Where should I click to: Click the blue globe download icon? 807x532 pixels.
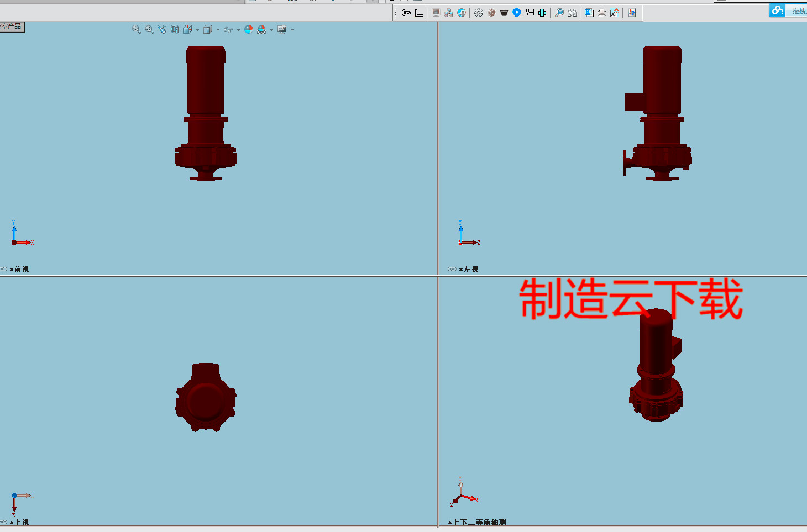(462, 13)
